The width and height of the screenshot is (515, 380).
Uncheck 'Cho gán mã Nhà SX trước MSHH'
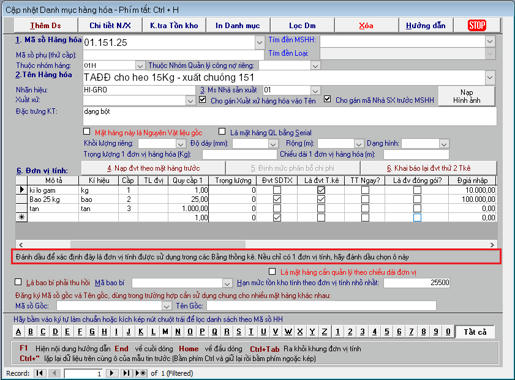pyautogui.click(x=328, y=99)
